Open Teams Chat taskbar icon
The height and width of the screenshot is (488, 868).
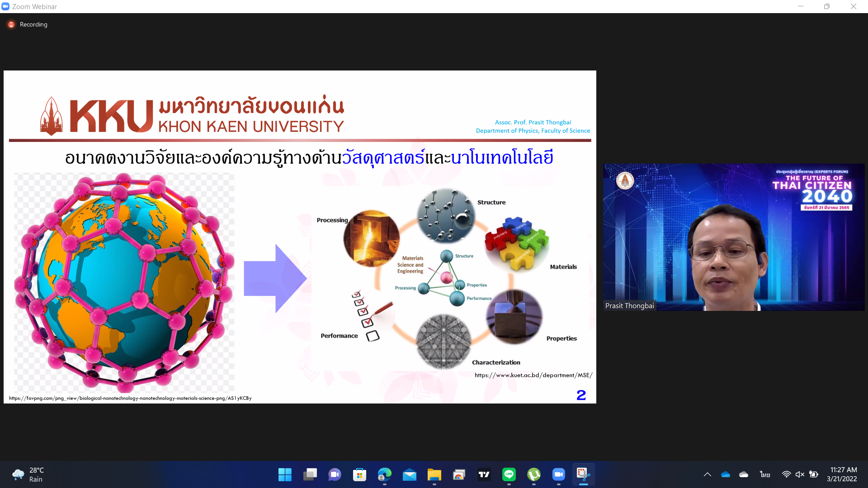point(335,474)
